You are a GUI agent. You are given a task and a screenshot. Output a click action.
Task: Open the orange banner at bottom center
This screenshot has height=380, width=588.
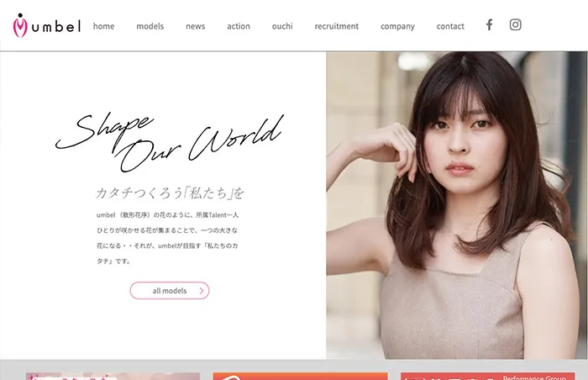300,376
